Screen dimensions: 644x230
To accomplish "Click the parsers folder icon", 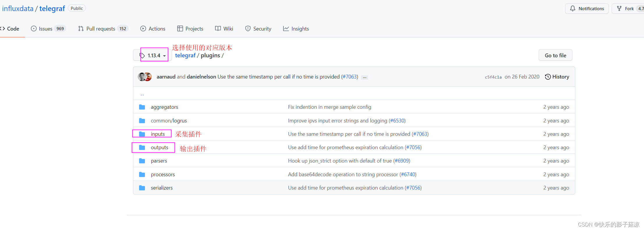I will tap(142, 161).
